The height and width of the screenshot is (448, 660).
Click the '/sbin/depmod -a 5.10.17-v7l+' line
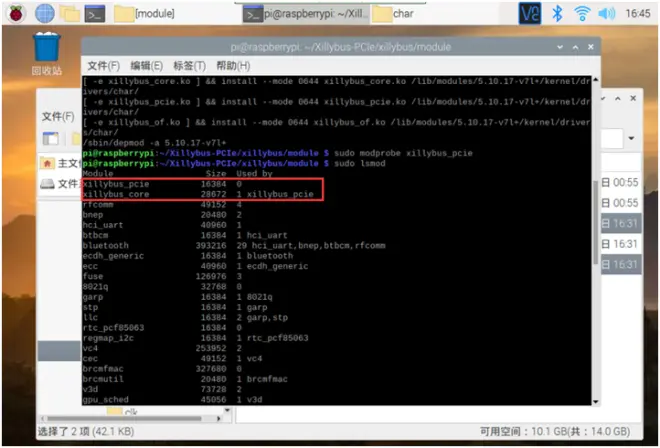154,143
